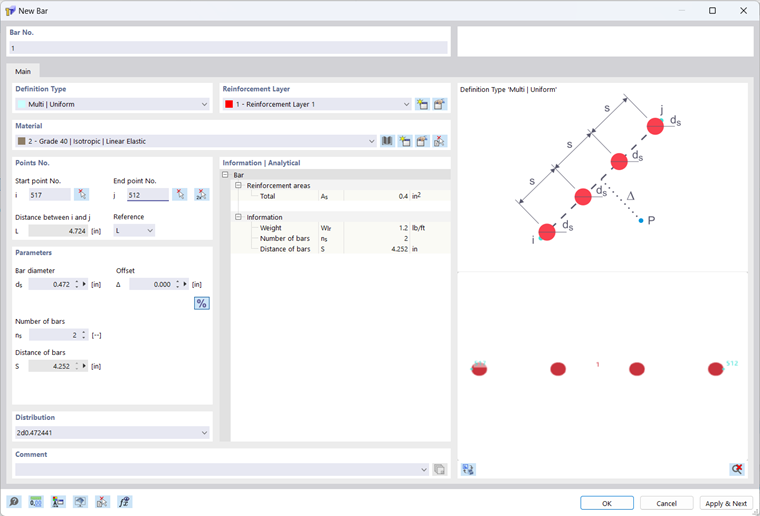Open Distribution dropdown 2d0.472441

[x=112, y=433]
